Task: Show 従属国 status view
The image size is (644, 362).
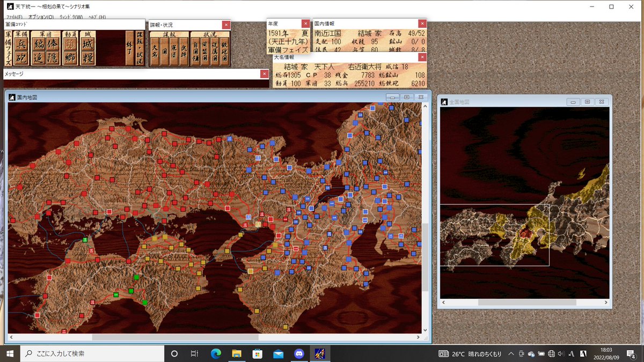Action: click(x=215, y=52)
